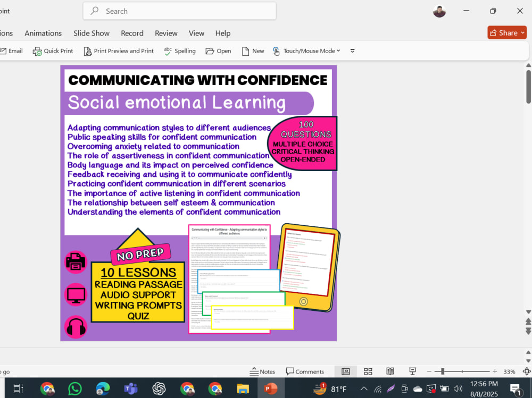Click inside the Search box

(179, 11)
